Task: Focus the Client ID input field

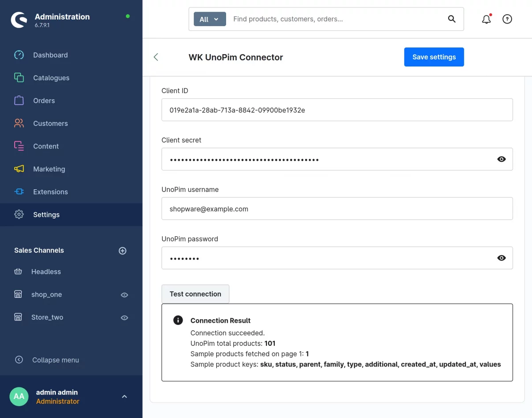Action: pos(337,110)
